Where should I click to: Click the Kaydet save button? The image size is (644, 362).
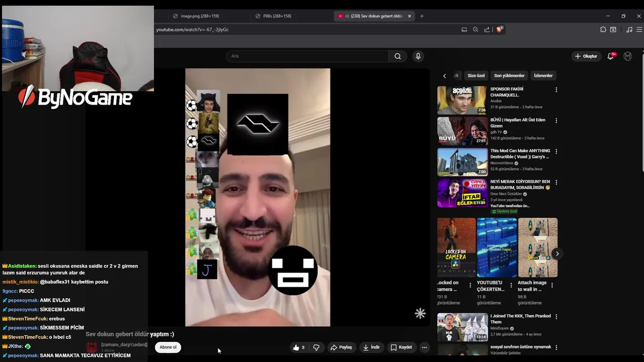tap(401, 347)
